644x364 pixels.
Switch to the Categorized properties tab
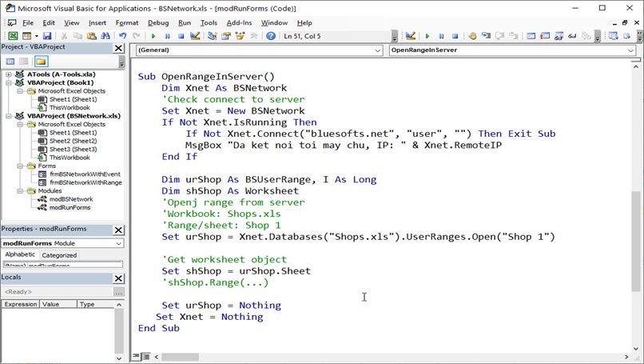59,255
